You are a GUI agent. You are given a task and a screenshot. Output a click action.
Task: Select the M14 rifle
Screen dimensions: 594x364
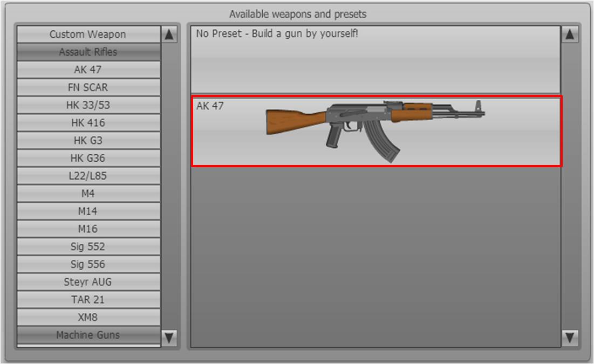click(88, 211)
